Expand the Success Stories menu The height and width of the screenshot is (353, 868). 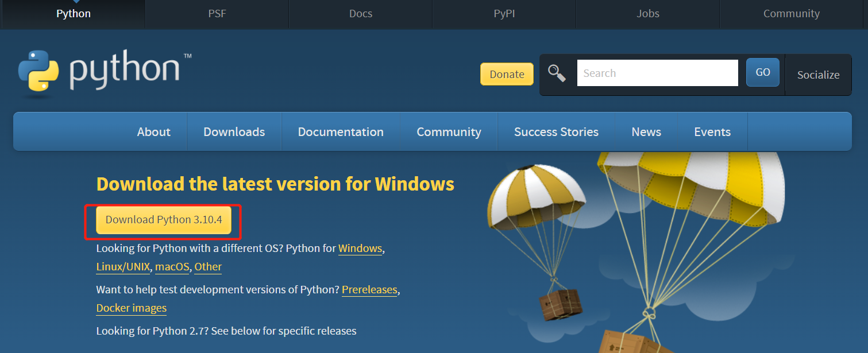point(556,132)
